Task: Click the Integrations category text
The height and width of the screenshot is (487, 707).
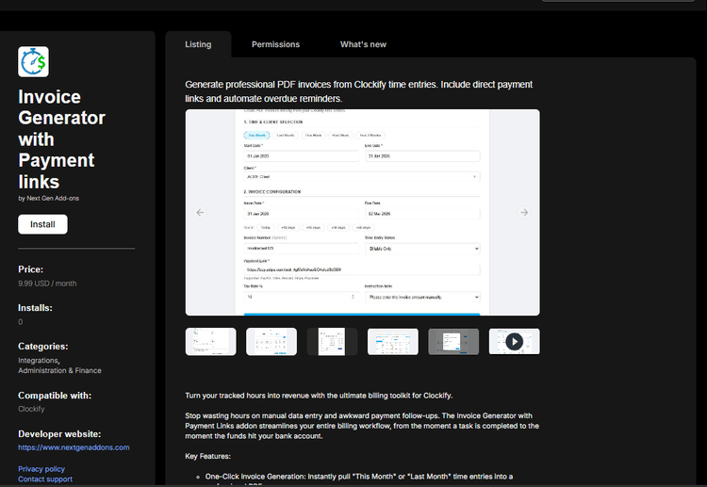Action: tap(39, 360)
